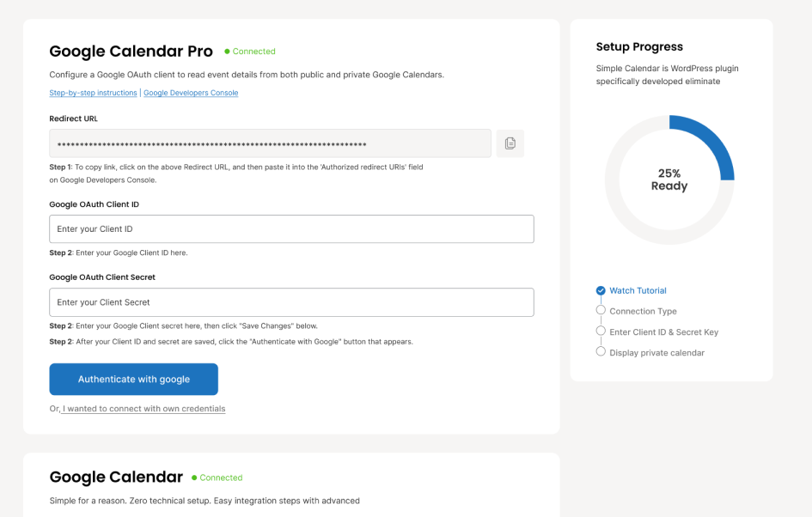Click the masked Redirect URL field
The image size is (812, 517).
pos(270,143)
